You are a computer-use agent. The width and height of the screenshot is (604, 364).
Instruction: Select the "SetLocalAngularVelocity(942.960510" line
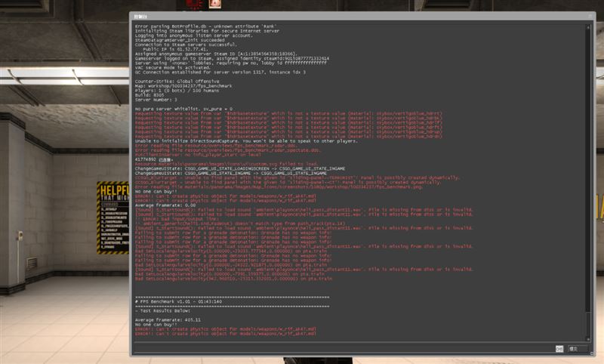[x=233, y=279]
